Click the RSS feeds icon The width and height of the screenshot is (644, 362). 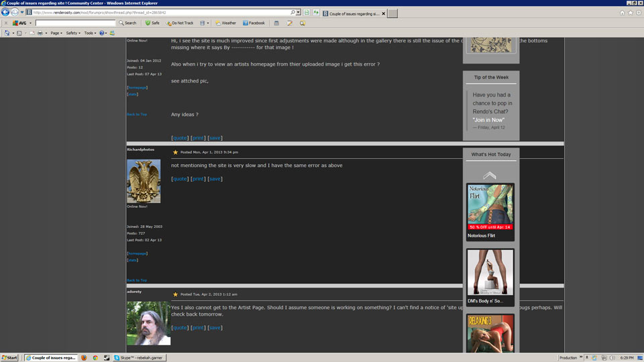(19, 33)
